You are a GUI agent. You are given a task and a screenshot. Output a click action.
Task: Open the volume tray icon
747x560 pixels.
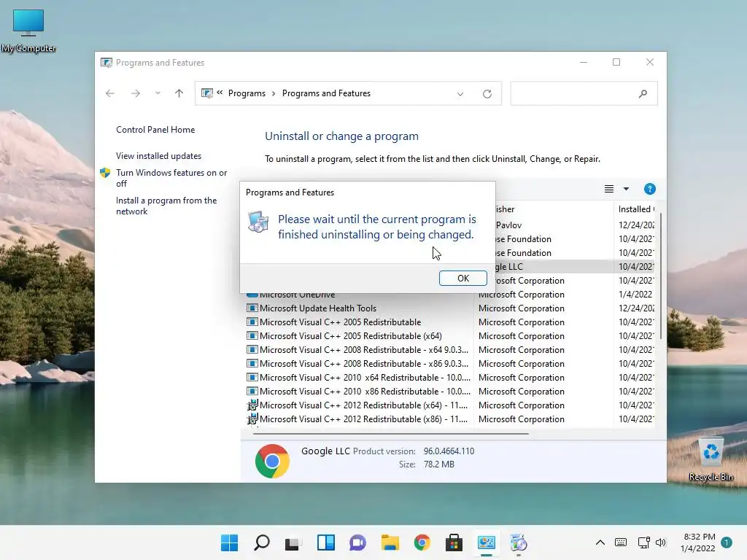click(661, 542)
